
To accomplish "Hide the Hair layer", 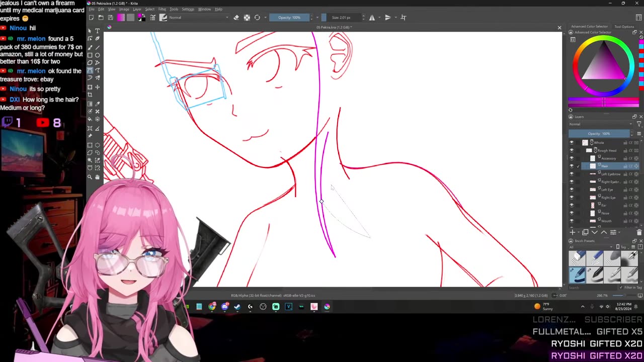I will [572, 166].
